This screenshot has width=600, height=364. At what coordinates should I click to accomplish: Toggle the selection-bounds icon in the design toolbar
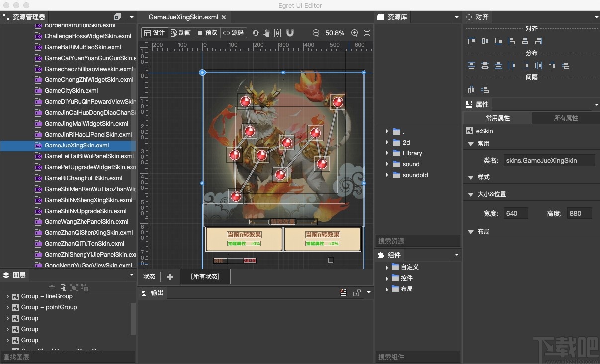[278, 33]
